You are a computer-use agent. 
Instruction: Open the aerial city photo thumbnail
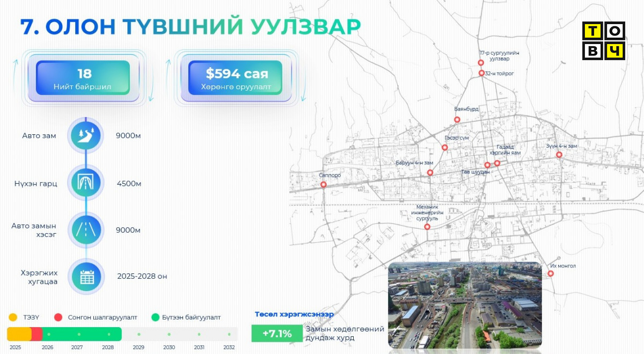[x=465, y=305]
